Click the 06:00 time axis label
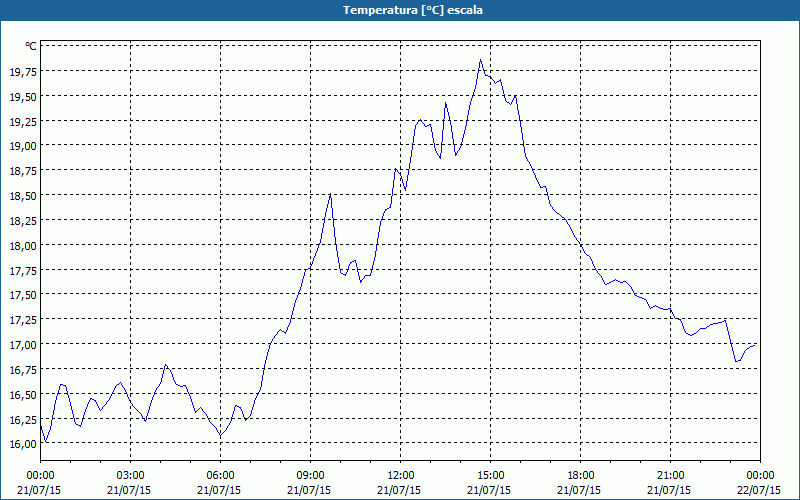Viewport: 800px width, 500px height. (x=220, y=476)
